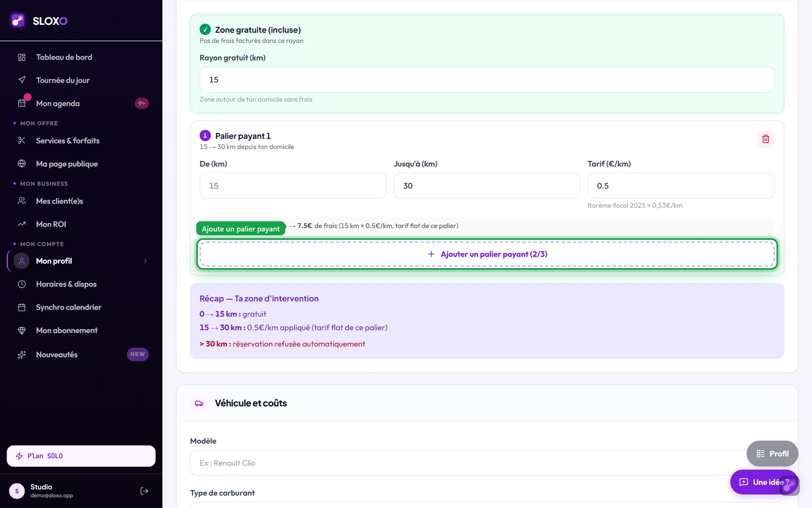Click the user avatar icon for Mon profil

tap(21, 261)
